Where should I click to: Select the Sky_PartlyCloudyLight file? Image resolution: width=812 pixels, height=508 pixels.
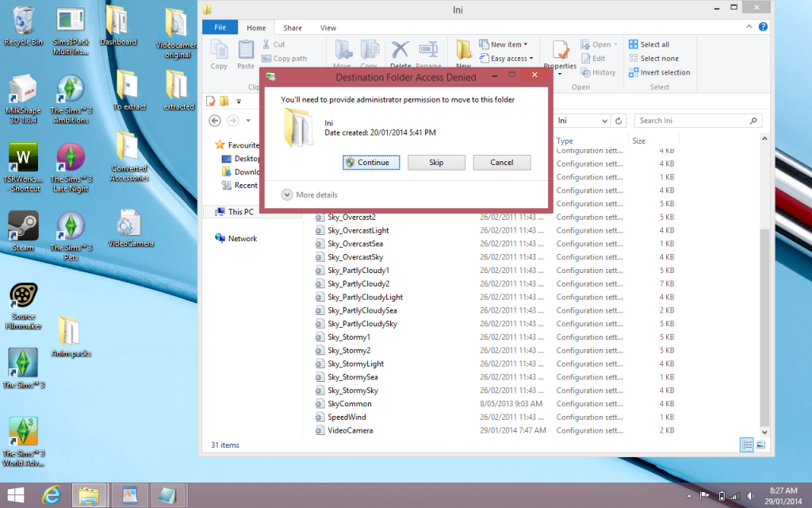(365, 297)
